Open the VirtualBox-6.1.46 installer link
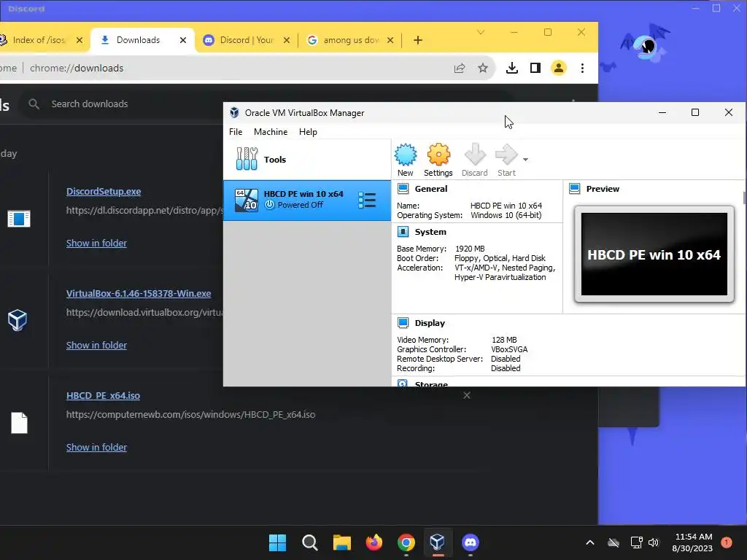The image size is (747, 560). coord(138,293)
